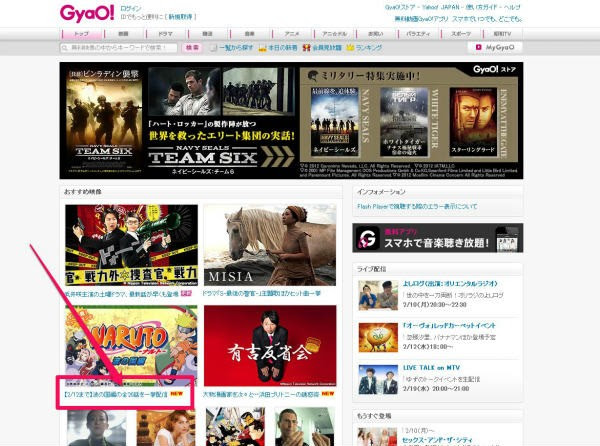Click the 会員見放題 gift icon
600x446 pixels.
click(x=307, y=48)
